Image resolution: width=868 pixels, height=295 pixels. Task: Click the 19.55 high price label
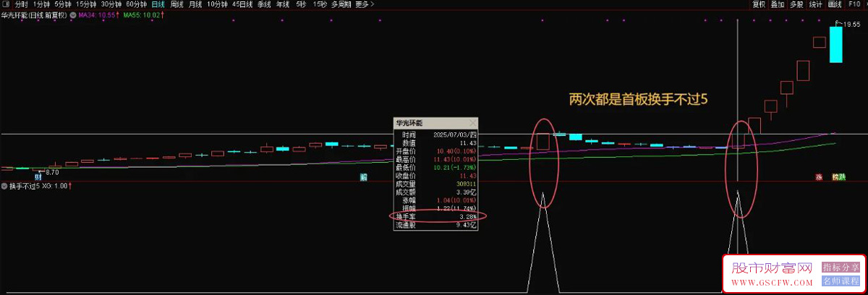(851, 25)
